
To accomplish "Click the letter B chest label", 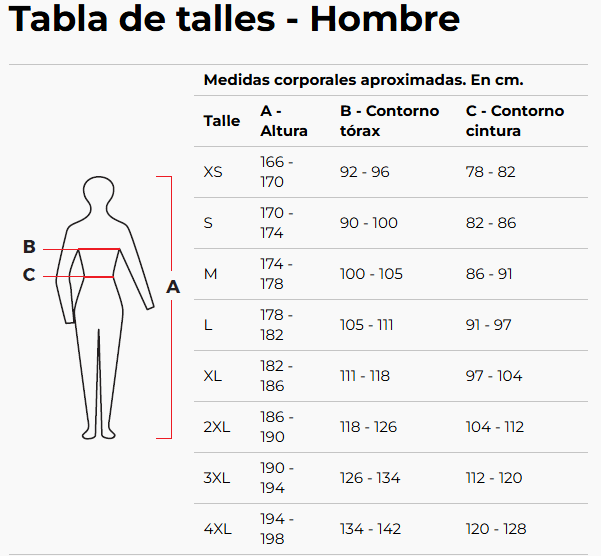I will (29, 247).
